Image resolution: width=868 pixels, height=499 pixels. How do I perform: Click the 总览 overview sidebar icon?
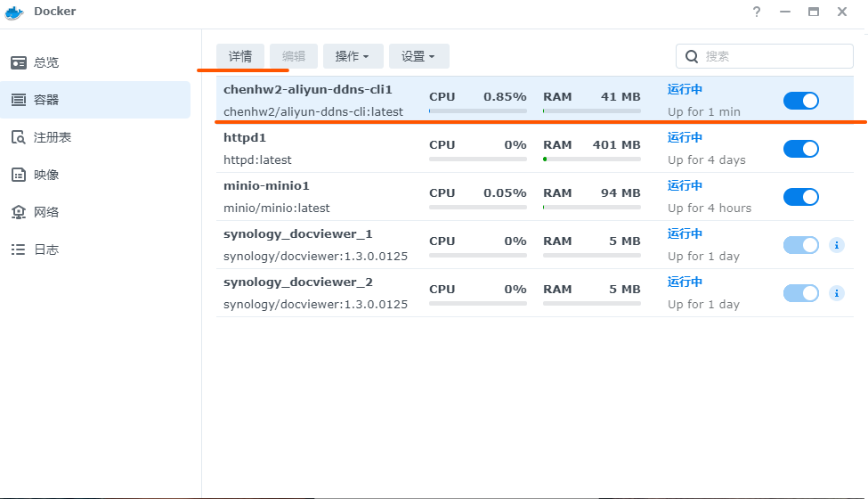point(19,62)
